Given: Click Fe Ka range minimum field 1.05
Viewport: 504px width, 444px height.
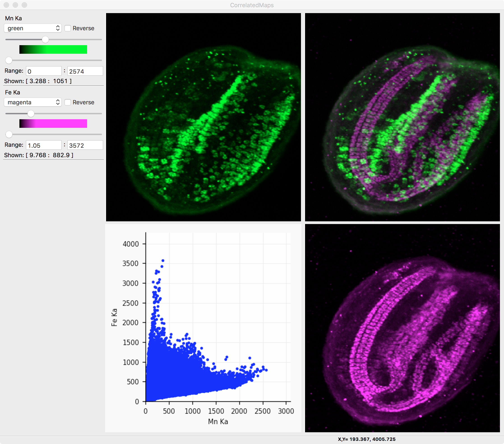Looking at the screenshot, I should pyautogui.click(x=44, y=145).
